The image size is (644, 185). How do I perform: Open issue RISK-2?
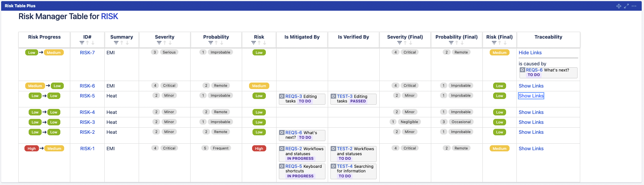[87, 132]
